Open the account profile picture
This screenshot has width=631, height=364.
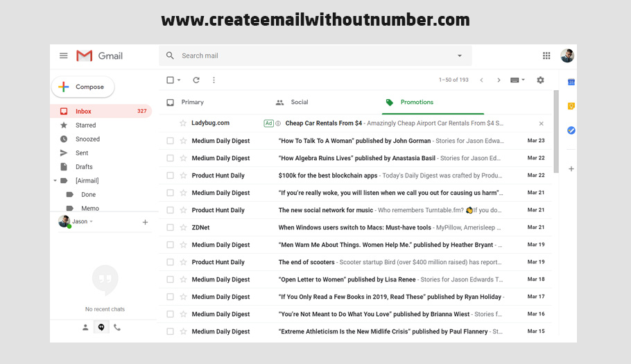(x=567, y=55)
